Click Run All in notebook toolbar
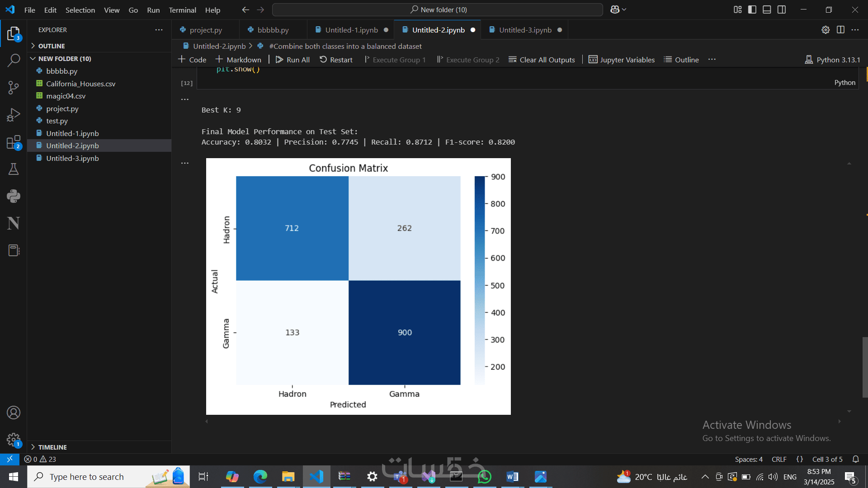The image size is (868, 488). 293,60
